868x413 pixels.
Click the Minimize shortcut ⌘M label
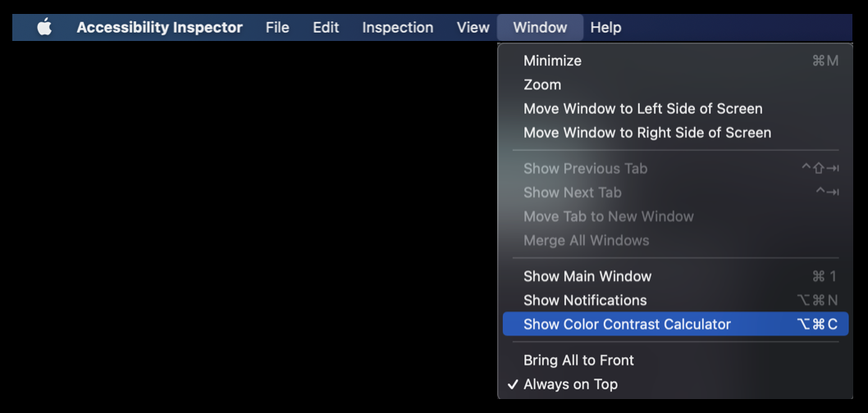825,61
